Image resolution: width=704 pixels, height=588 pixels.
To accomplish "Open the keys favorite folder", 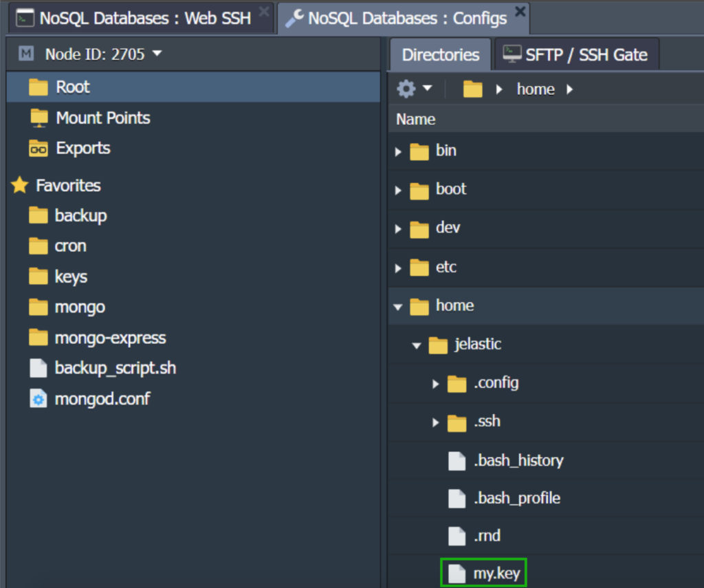I will tap(71, 276).
